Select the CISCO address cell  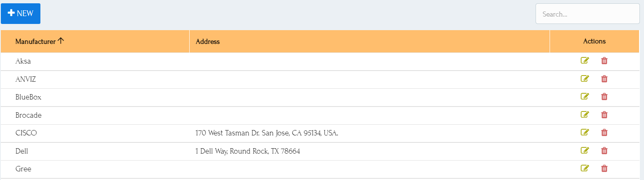tap(369, 133)
